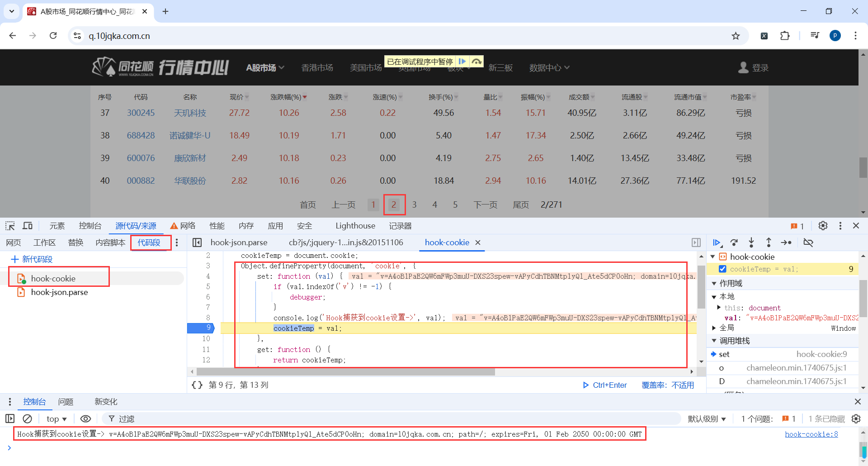Collapse the 本地 local scope
Viewport: 868px width, 466px height.
714,297
